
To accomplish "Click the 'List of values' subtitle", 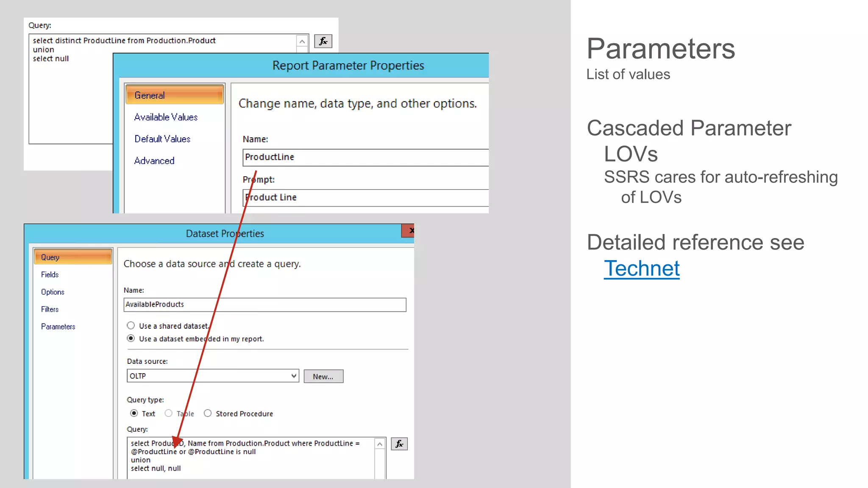I will pyautogui.click(x=628, y=75).
